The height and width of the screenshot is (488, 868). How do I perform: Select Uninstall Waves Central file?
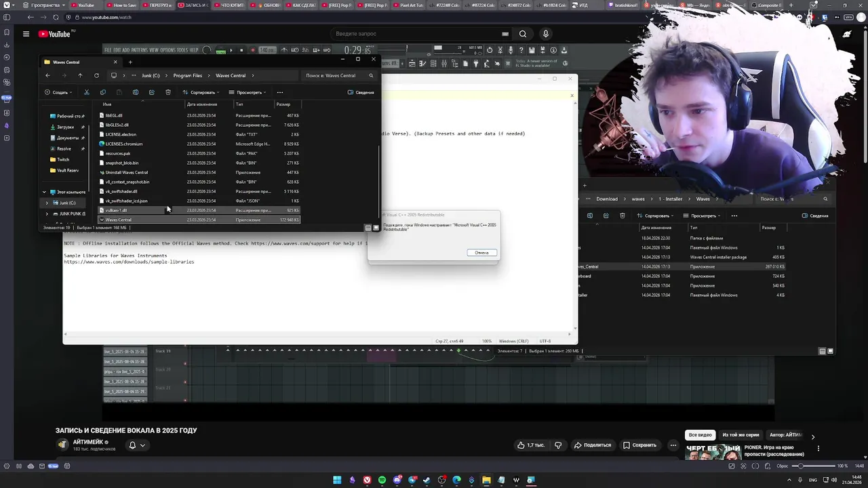pyautogui.click(x=200, y=172)
